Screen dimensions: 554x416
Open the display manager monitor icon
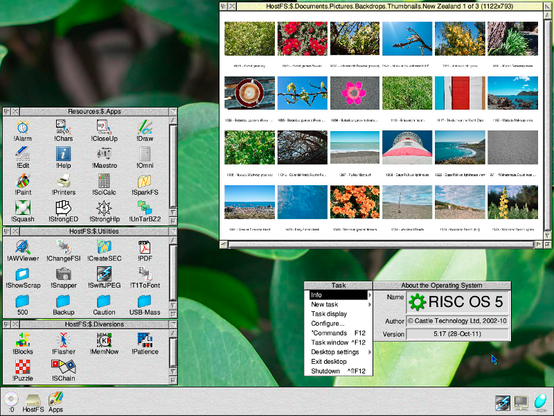[x=521, y=403]
